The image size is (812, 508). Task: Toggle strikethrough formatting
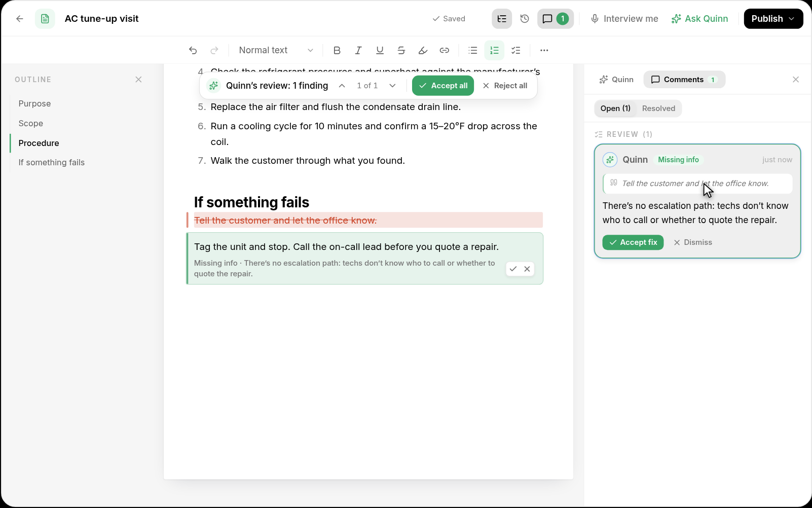tap(401, 50)
